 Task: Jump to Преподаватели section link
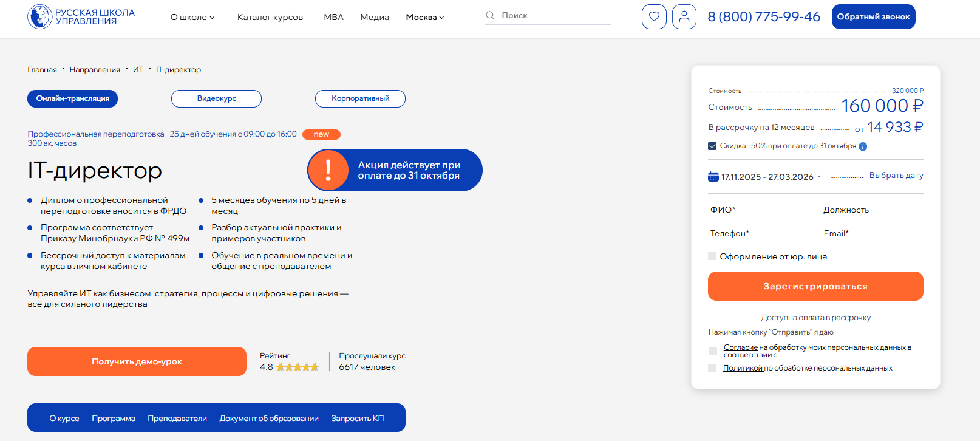tap(177, 419)
